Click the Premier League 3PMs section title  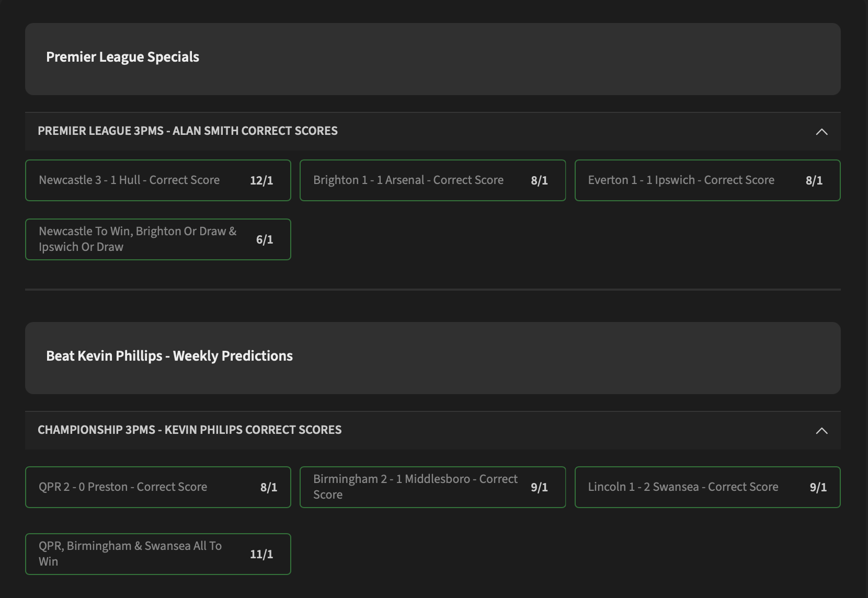coord(188,131)
